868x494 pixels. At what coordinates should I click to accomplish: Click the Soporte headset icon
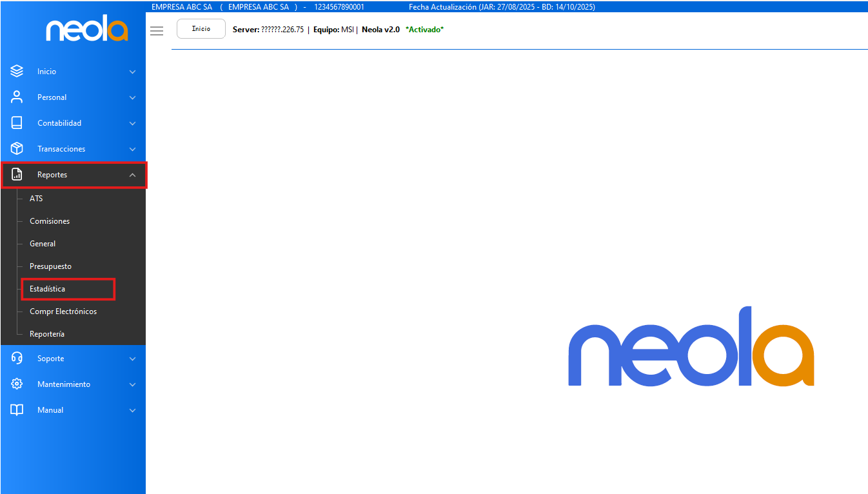click(17, 359)
